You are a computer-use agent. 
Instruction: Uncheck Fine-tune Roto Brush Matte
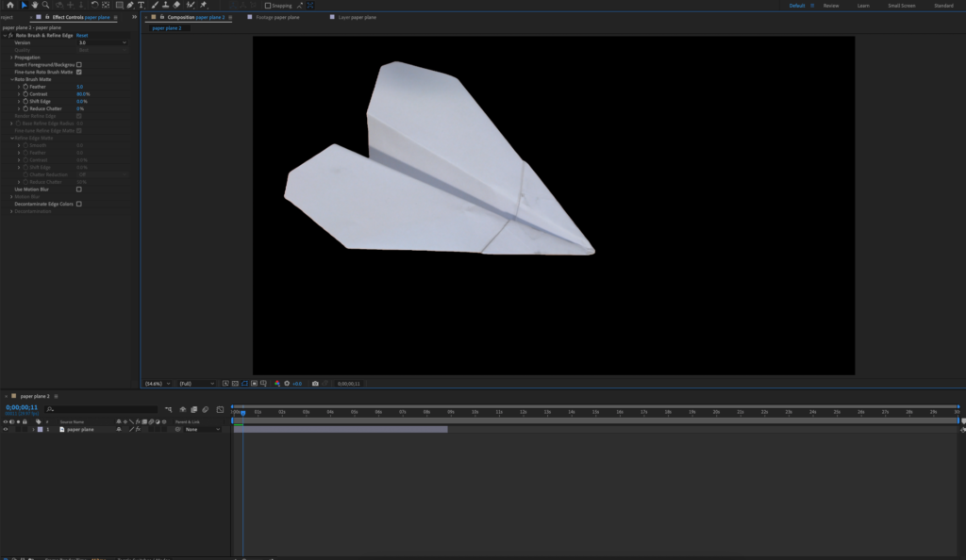pyautogui.click(x=79, y=72)
